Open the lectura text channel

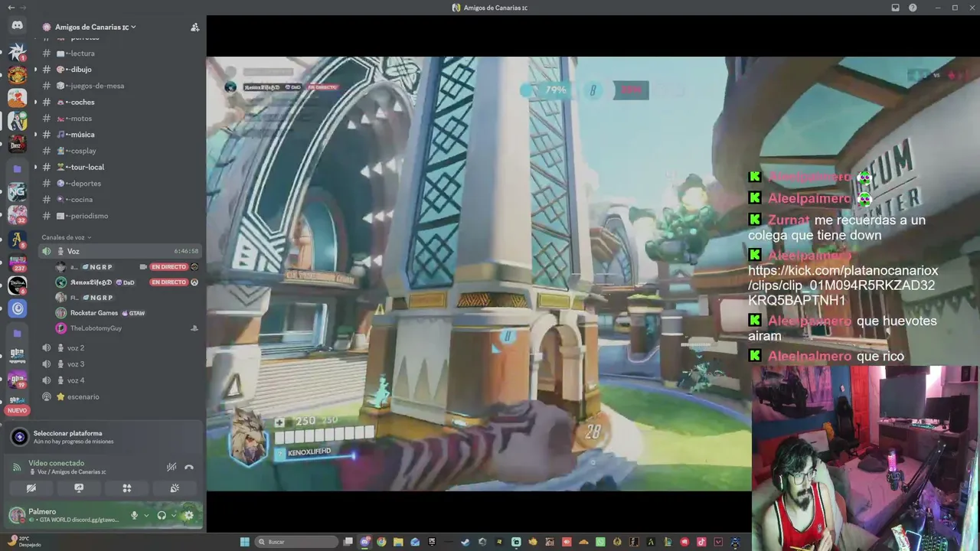point(121,54)
